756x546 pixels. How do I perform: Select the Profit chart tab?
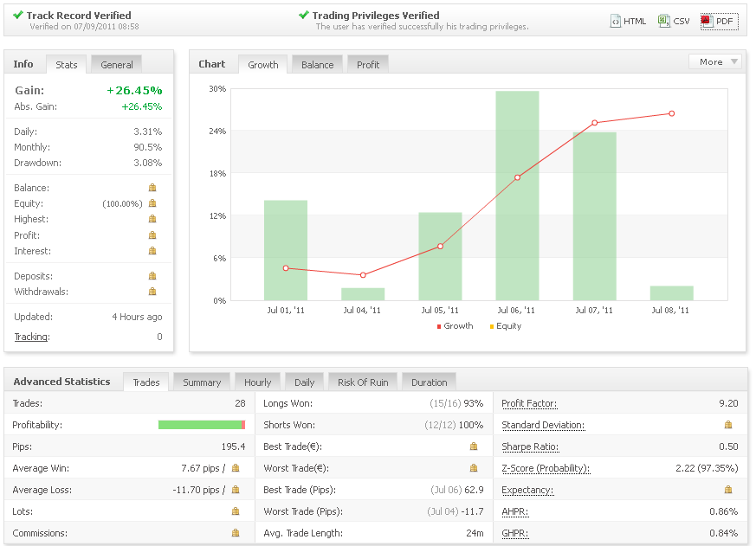pos(368,65)
